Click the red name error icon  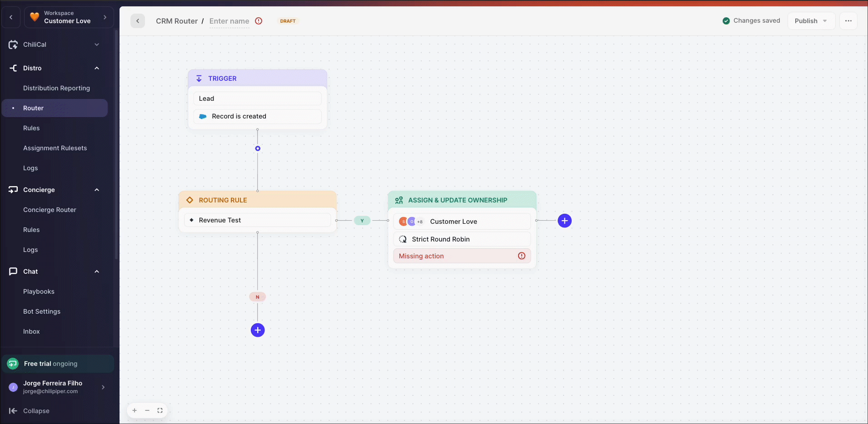[259, 21]
